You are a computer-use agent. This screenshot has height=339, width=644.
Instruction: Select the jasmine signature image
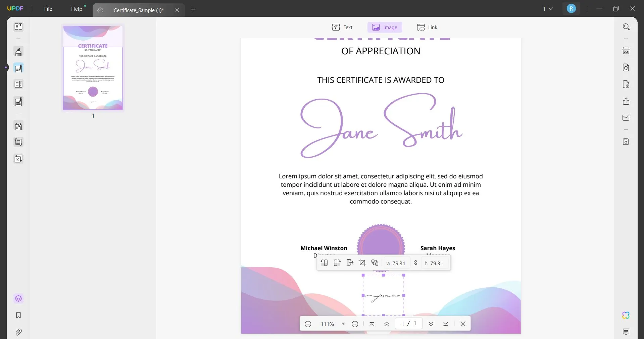383,295
